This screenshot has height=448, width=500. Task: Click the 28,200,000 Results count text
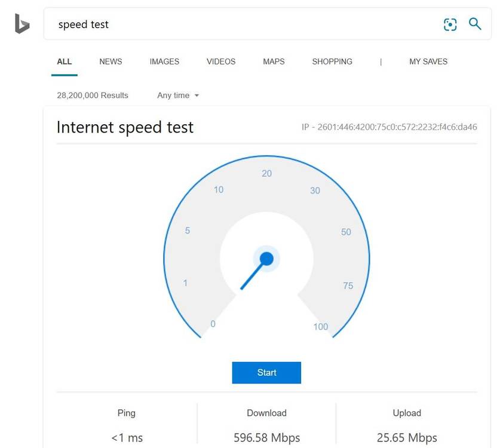(x=93, y=96)
